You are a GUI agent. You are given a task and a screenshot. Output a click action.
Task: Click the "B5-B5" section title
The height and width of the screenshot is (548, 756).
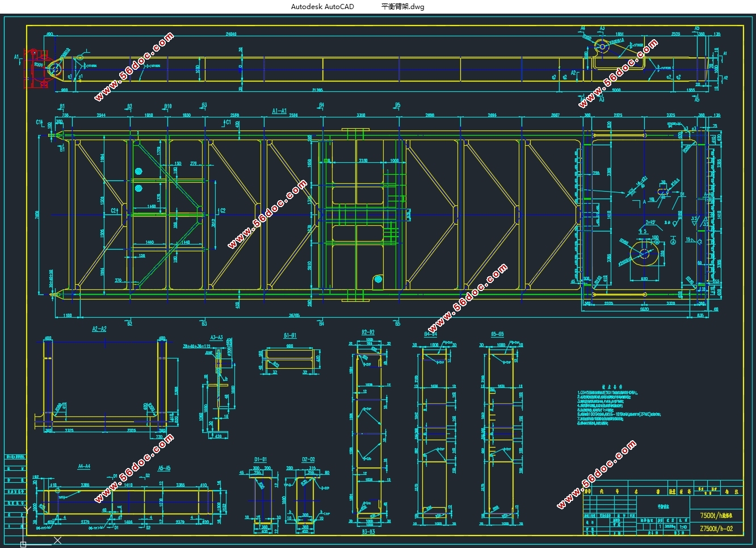[497, 335]
